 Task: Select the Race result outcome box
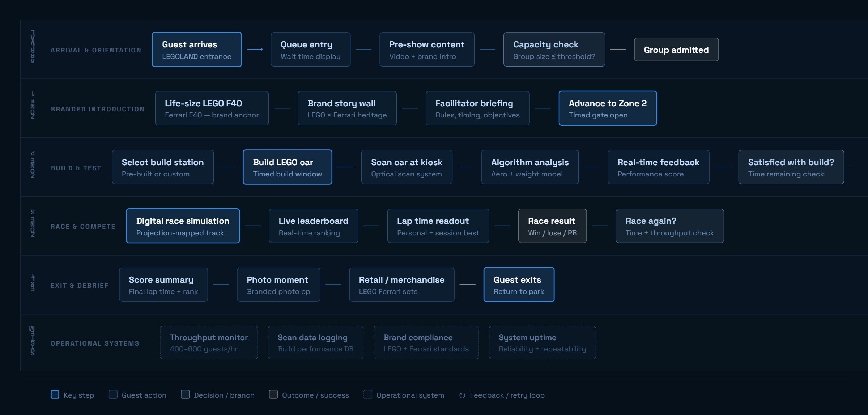tap(552, 226)
